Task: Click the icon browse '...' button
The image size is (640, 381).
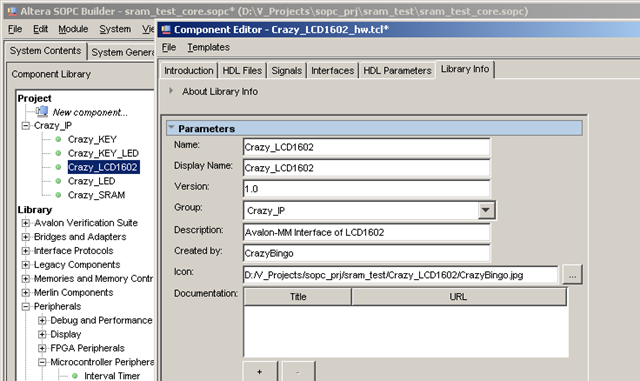Action: tap(572, 275)
